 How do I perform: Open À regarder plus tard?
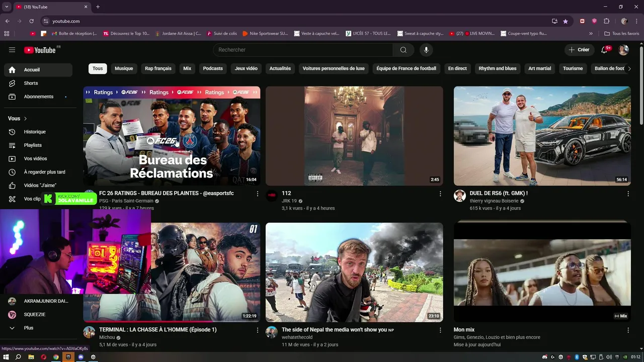pyautogui.click(x=38, y=172)
